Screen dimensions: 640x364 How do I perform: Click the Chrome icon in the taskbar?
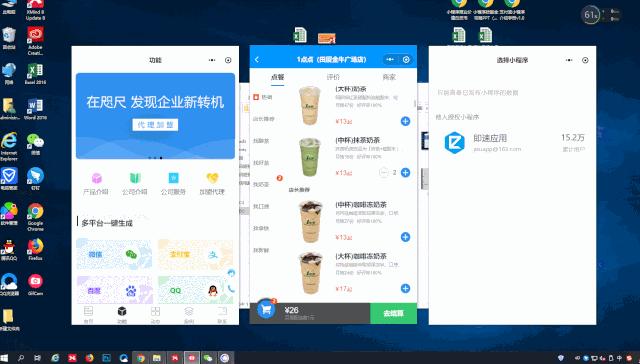coord(141,358)
